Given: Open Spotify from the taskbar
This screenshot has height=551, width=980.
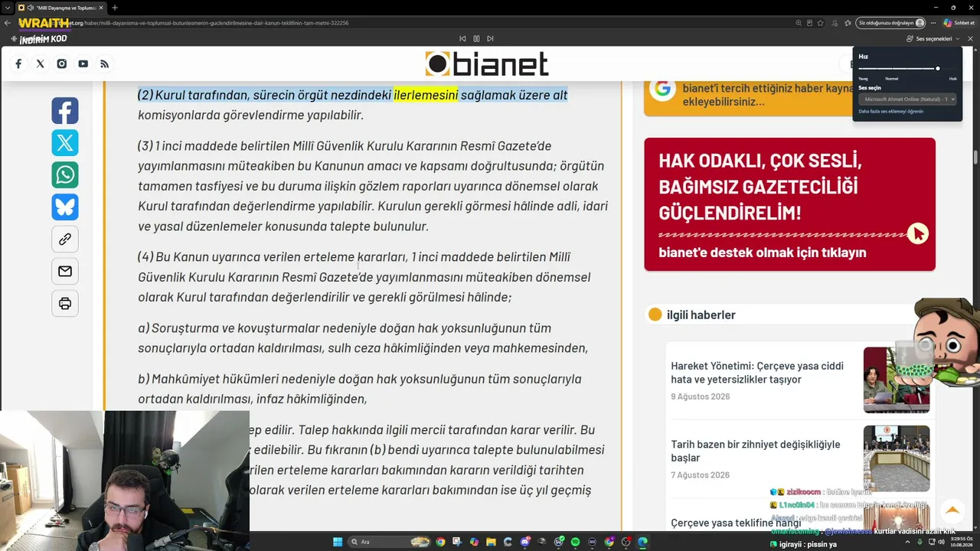Looking at the screenshot, I should coord(575,542).
